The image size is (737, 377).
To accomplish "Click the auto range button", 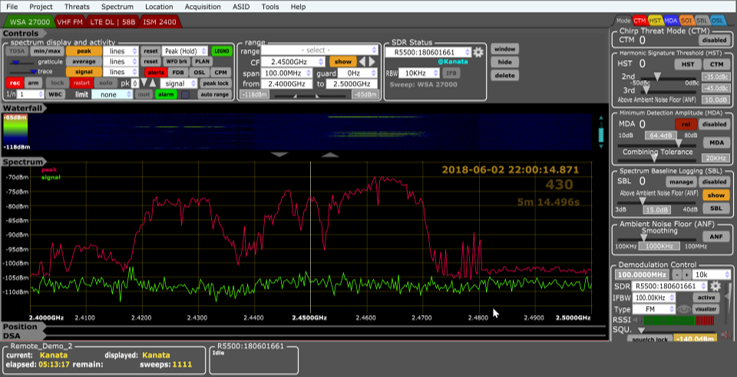I will [x=215, y=94].
